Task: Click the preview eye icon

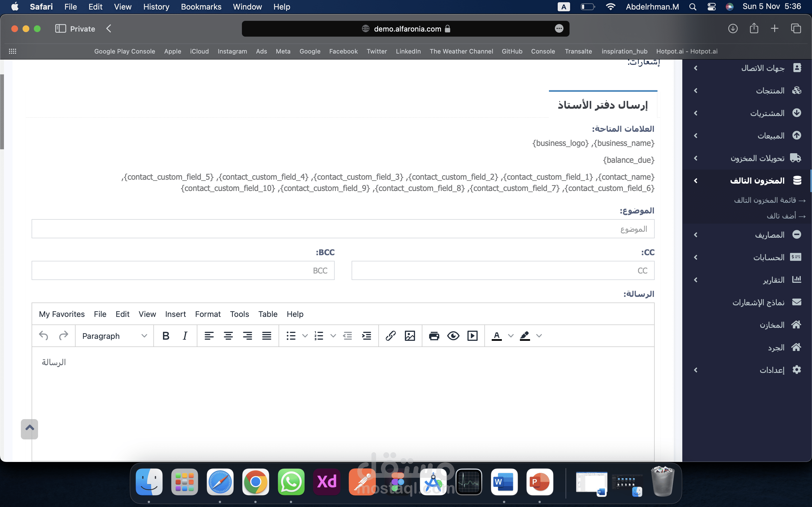Action: point(453,336)
